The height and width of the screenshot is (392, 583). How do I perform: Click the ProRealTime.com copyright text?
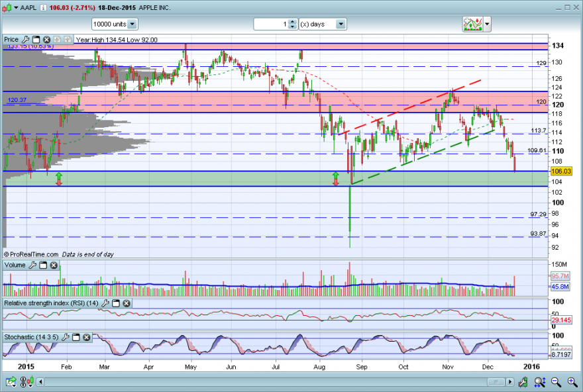(31, 254)
